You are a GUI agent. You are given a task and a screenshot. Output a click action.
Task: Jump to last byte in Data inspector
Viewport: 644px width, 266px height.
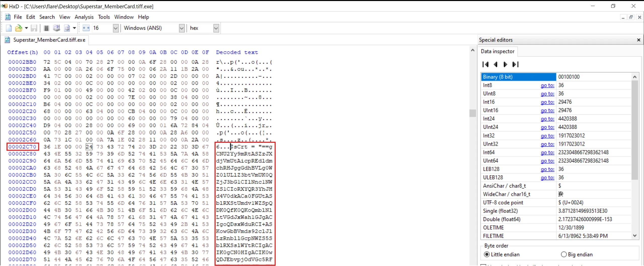(x=515, y=64)
